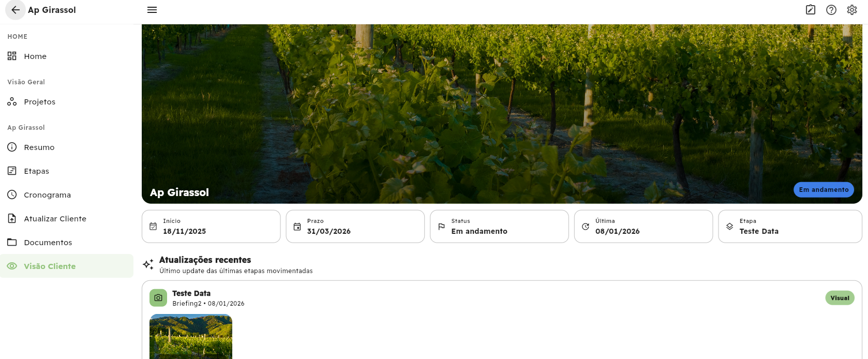Select the Projetos network icon
Screen dimensions: 868x359
pos(12,101)
